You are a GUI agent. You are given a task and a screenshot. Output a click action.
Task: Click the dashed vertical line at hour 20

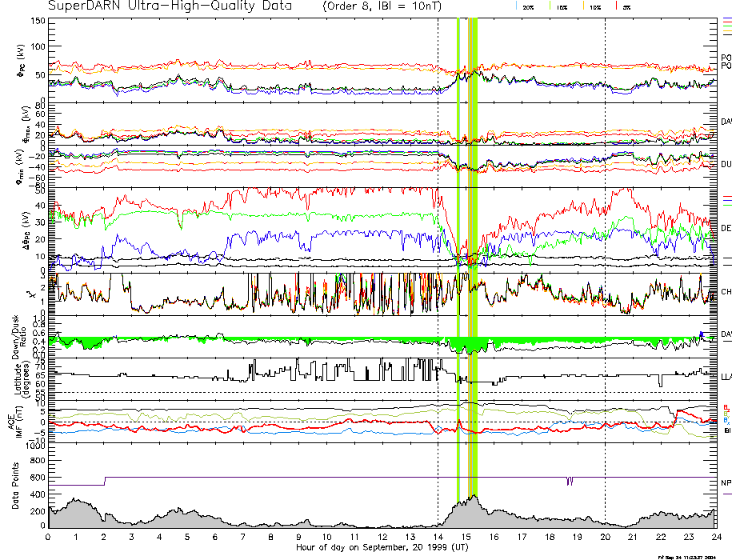[605, 240]
